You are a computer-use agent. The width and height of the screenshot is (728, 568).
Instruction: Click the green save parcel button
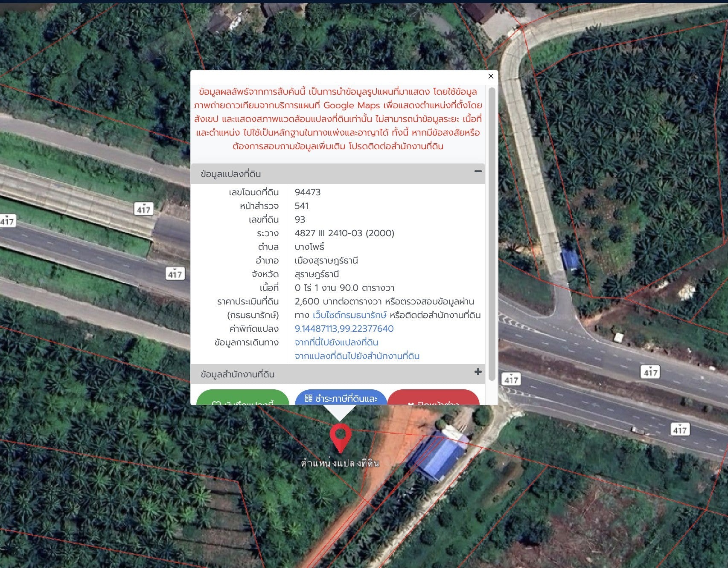point(242,399)
